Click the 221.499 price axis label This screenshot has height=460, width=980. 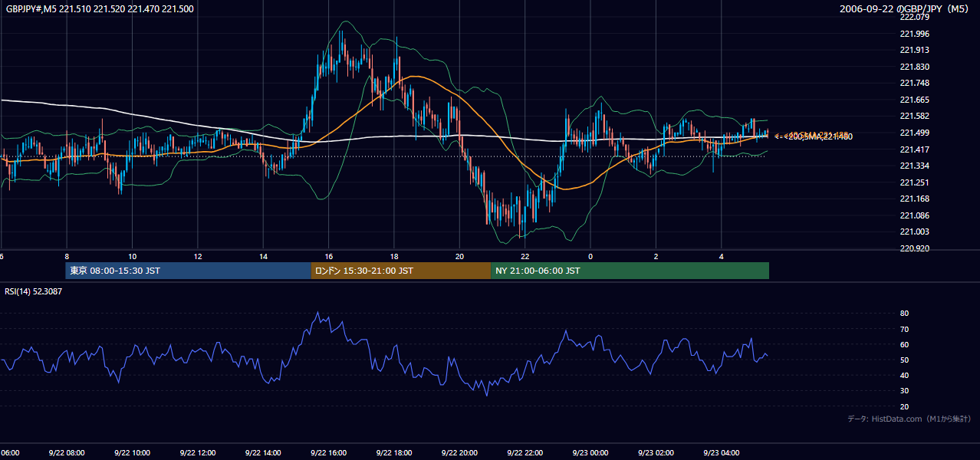pyautogui.click(x=914, y=133)
